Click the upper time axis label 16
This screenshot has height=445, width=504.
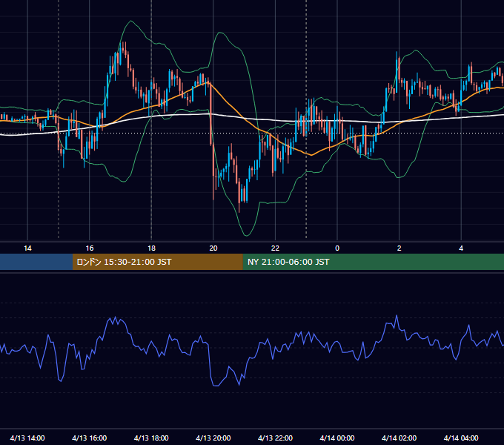click(x=90, y=248)
